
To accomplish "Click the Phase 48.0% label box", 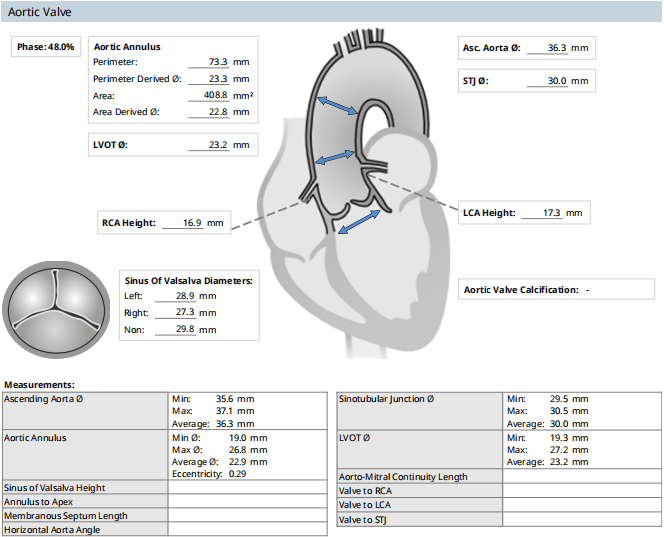I will (x=46, y=48).
